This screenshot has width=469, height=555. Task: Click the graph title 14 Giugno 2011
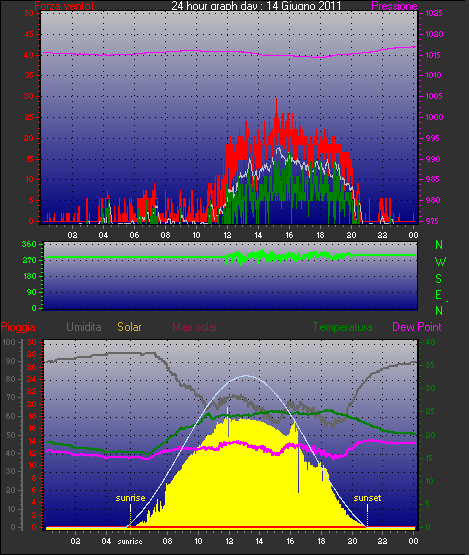(x=256, y=5)
